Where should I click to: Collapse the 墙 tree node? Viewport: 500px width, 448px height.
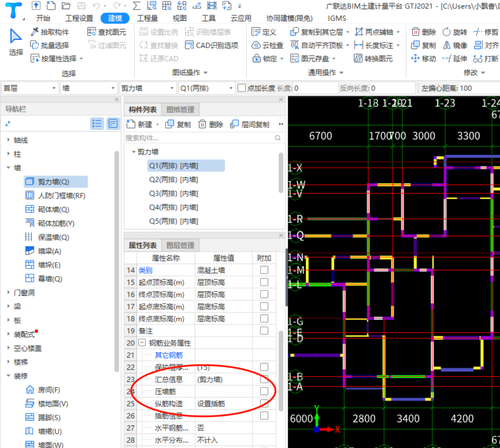pos(8,167)
